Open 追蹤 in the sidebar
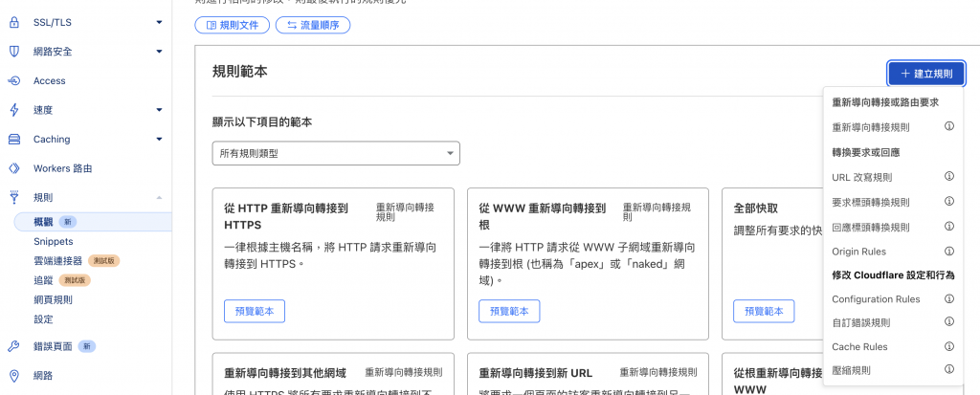Screen dimensions: 980x395 43,280
